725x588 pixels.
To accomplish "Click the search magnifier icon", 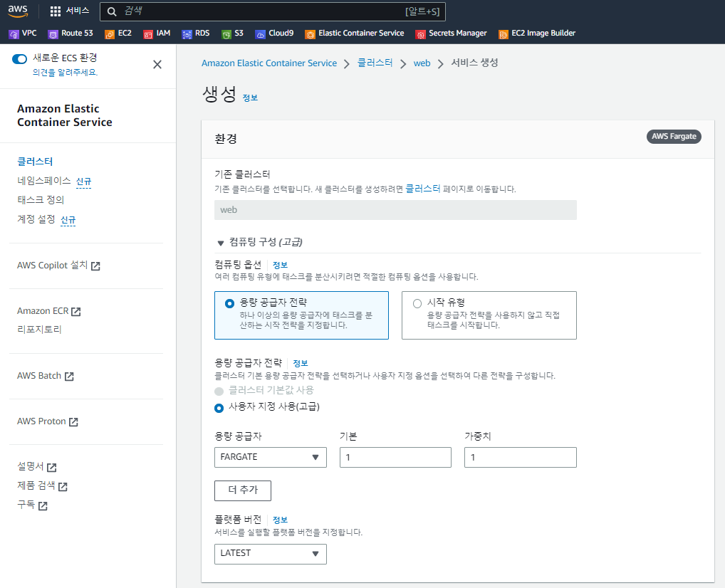I will click(112, 11).
